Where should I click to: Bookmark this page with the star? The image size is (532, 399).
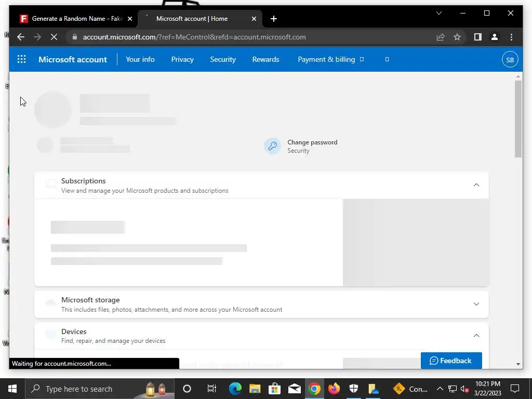coord(457,37)
